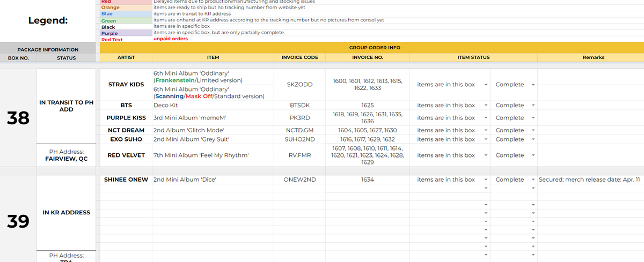The height and width of the screenshot is (262, 644).
Task: Open Complete dropdown in EXO SUHO row
Action: pos(533,139)
